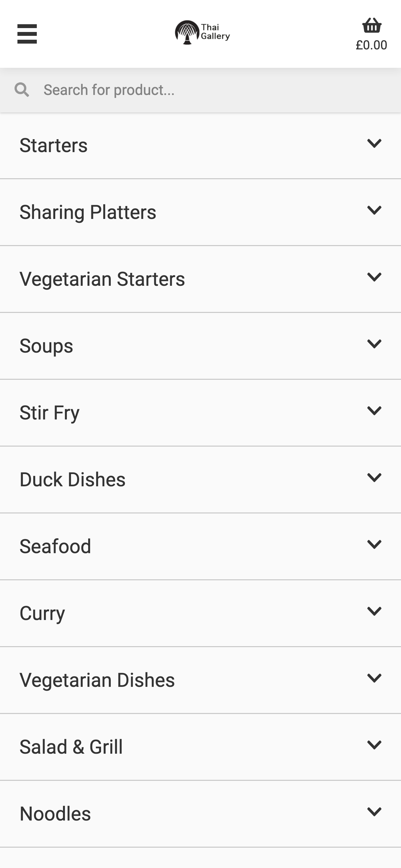This screenshot has width=401, height=868.
Task: Expand Vegetarian Starters chevron arrow
Action: [374, 277]
